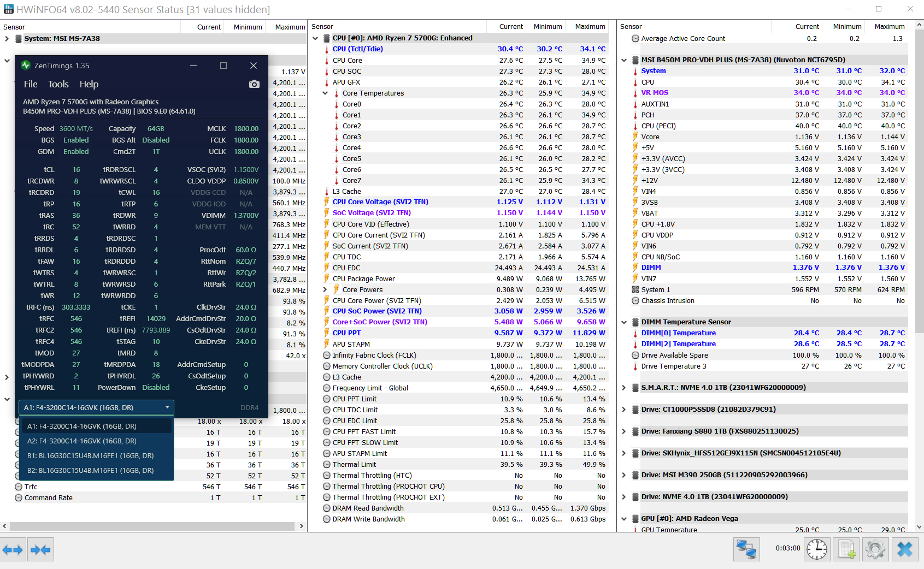The width and height of the screenshot is (924, 569).
Task: Click lightning icon beside CPU PPT
Action: pyautogui.click(x=327, y=333)
